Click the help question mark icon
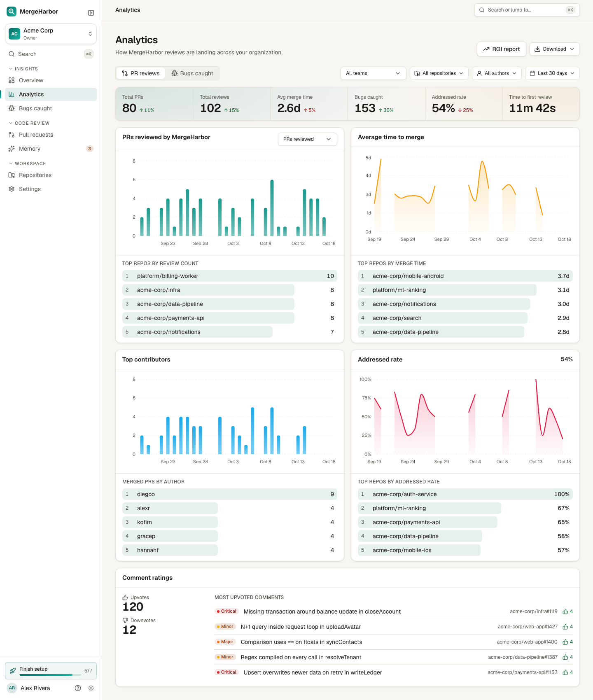Viewport: 593px width, 700px height. (x=78, y=688)
